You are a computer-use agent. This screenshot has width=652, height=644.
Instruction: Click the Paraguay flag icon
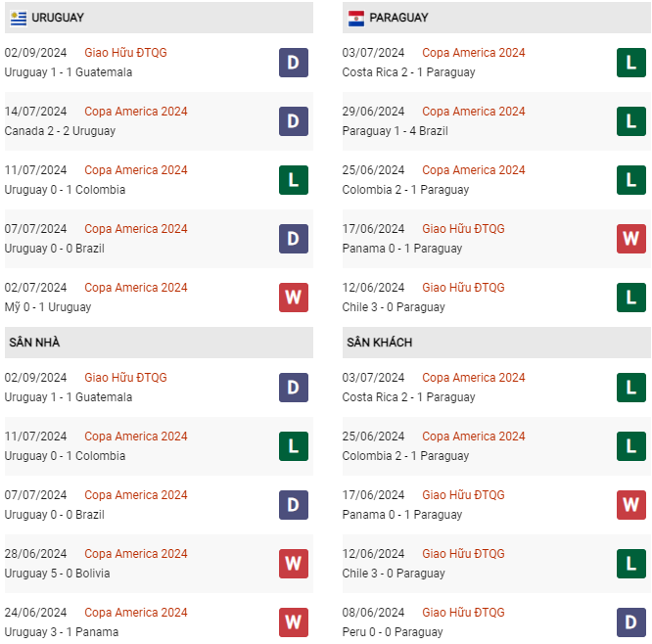coord(356,18)
